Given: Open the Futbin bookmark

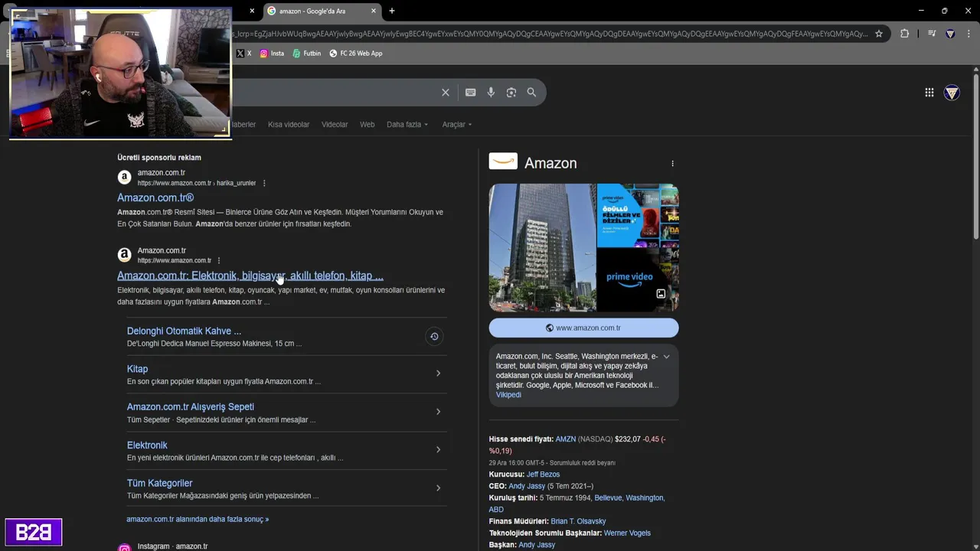Looking at the screenshot, I should click(x=307, y=54).
